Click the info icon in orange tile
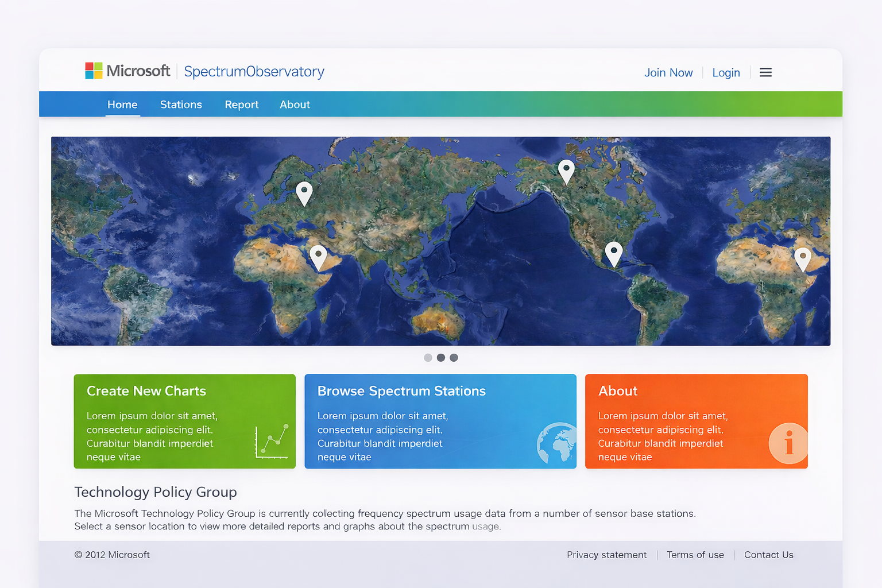This screenshot has height=588, width=882. [788, 443]
